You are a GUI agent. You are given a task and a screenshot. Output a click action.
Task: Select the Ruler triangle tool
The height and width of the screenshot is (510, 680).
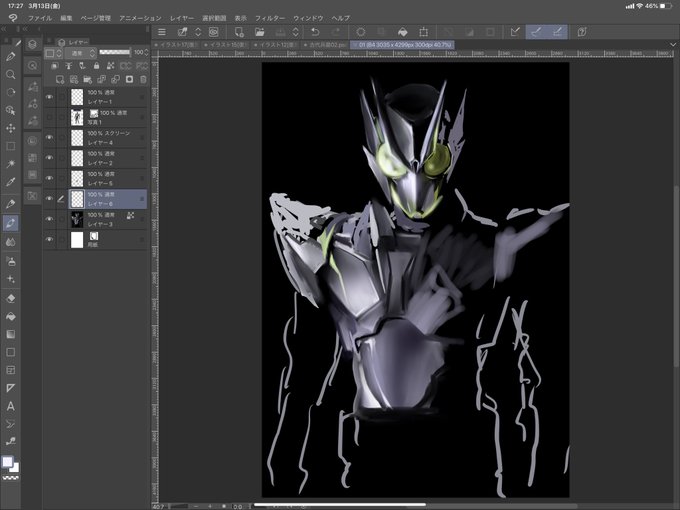click(x=10, y=388)
